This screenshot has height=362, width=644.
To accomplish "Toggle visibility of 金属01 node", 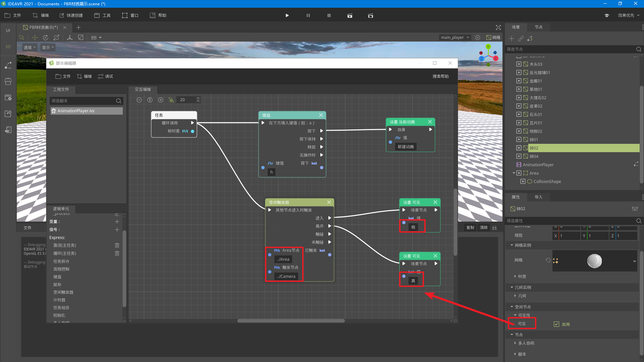I will coord(519,81).
